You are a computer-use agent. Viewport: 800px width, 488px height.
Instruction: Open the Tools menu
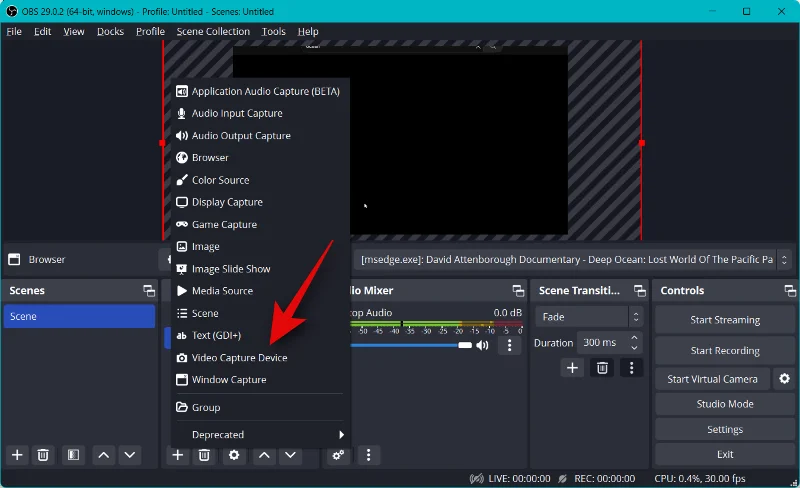(273, 32)
